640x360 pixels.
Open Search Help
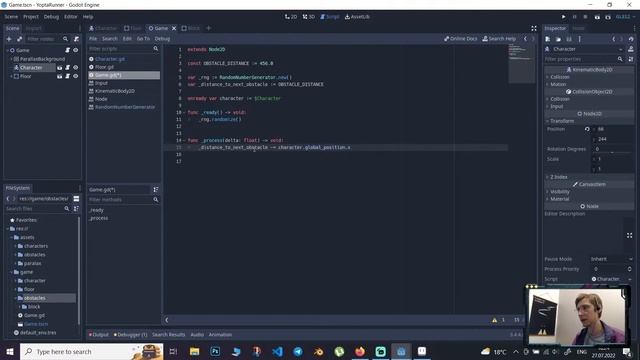[499, 39]
